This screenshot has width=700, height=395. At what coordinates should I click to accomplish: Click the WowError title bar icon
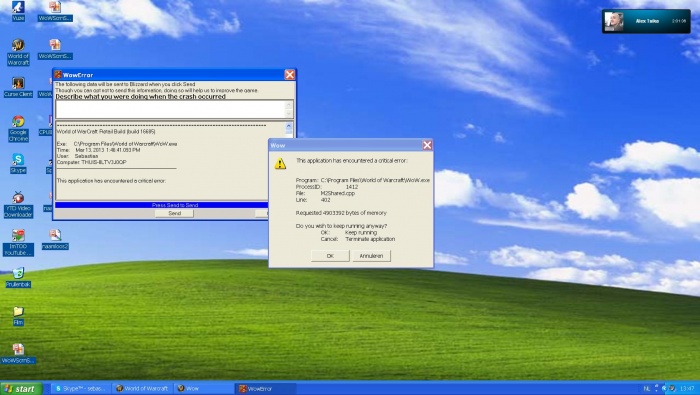[x=58, y=75]
